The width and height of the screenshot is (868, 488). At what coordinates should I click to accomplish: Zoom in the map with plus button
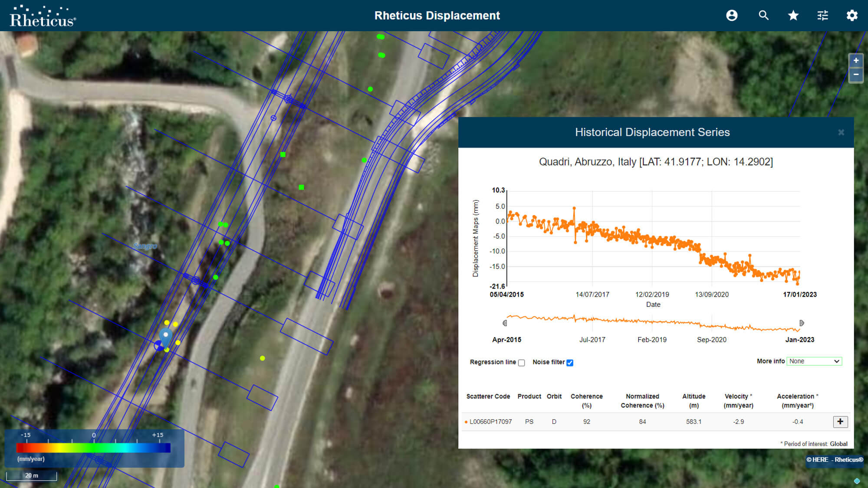pos(855,61)
